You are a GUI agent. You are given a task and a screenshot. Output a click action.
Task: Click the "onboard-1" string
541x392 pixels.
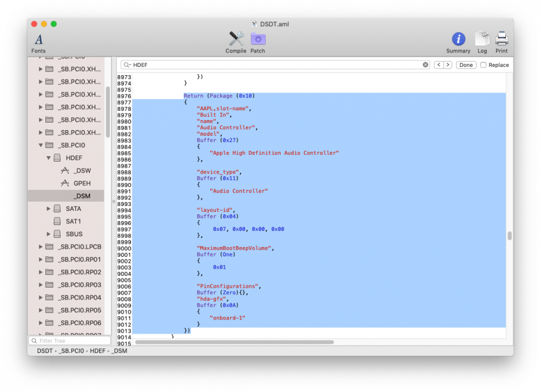pos(227,318)
